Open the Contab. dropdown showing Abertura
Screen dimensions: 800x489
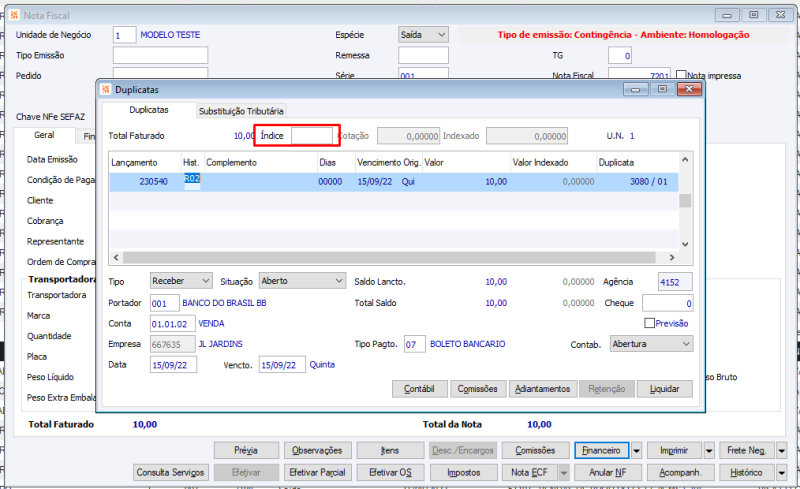click(652, 344)
